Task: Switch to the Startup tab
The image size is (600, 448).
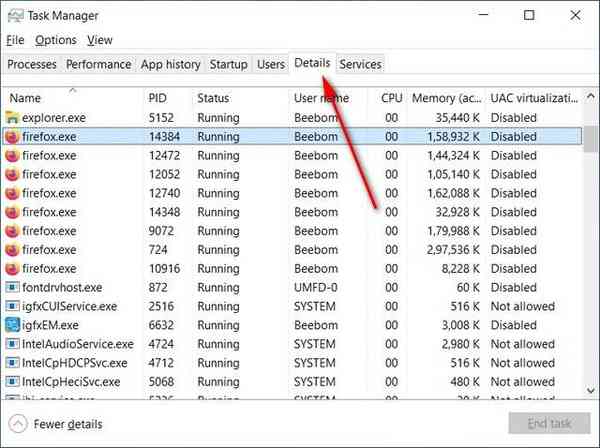Action: pyautogui.click(x=228, y=64)
